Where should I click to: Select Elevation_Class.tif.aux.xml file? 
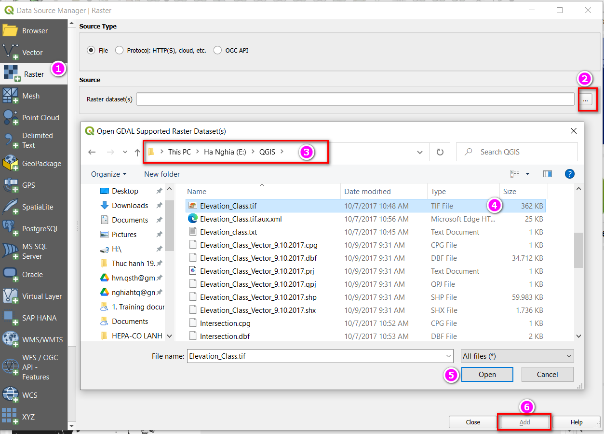(365, 219)
